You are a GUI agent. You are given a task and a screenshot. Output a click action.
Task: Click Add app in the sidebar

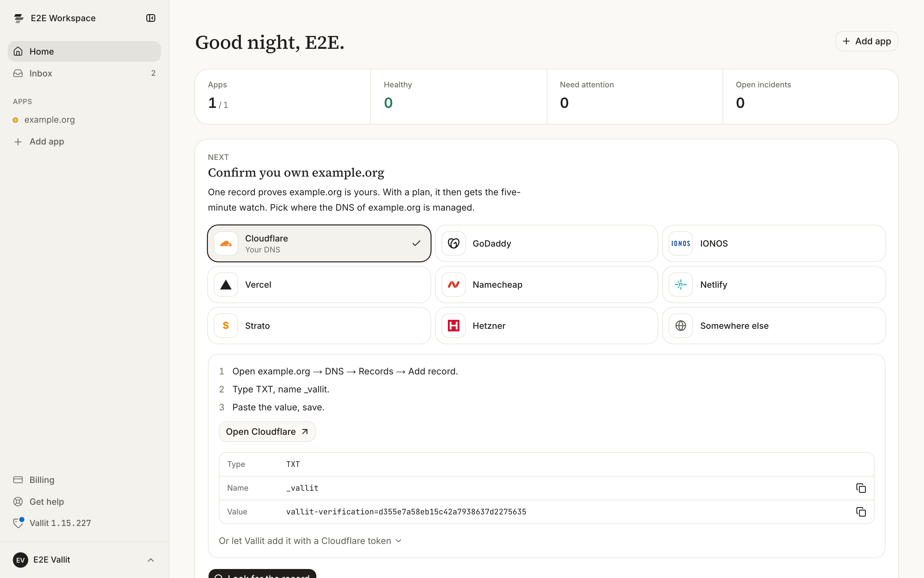click(x=84, y=141)
